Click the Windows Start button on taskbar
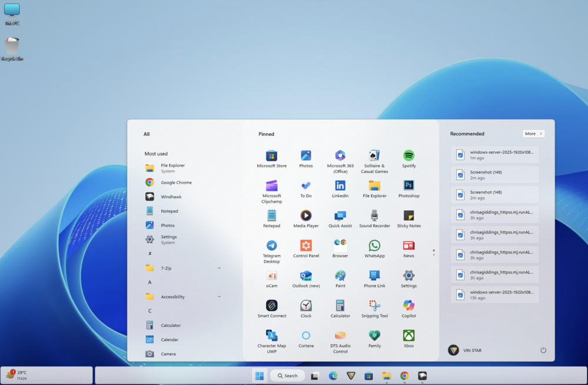This screenshot has height=385, width=588. click(x=260, y=376)
